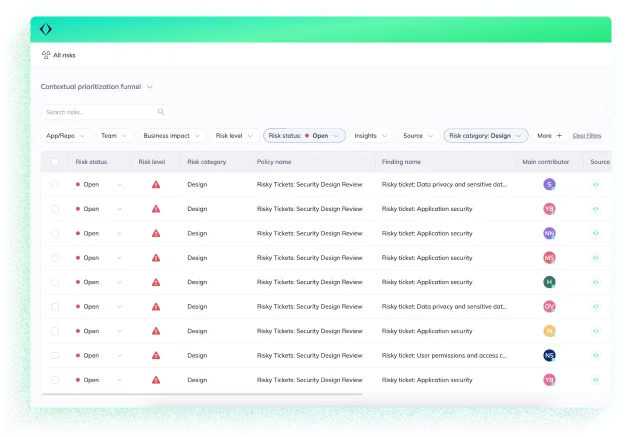Image resolution: width=629 pixels, height=437 pixels.
Task: Click the All risks icon
Action: (x=46, y=55)
